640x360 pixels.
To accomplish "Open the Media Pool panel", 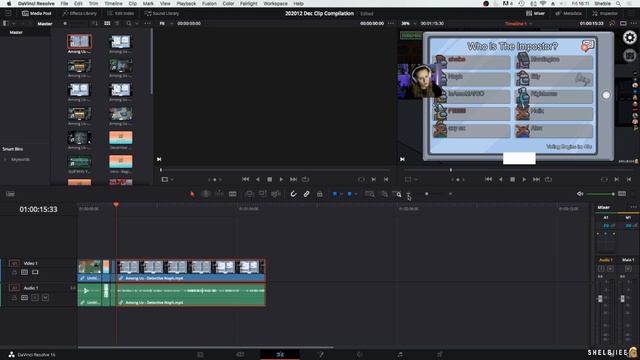I will point(37,13).
